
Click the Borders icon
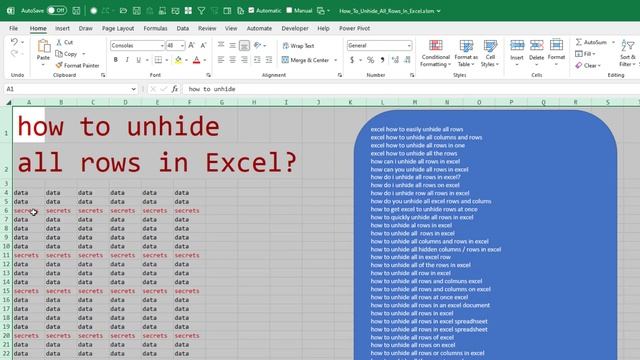pos(158,60)
